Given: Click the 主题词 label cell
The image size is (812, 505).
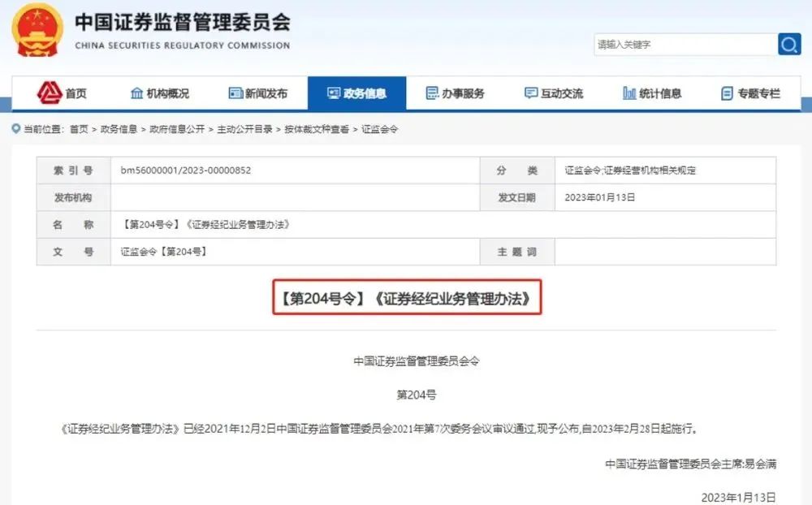Looking at the screenshot, I should (x=517, y=252).
